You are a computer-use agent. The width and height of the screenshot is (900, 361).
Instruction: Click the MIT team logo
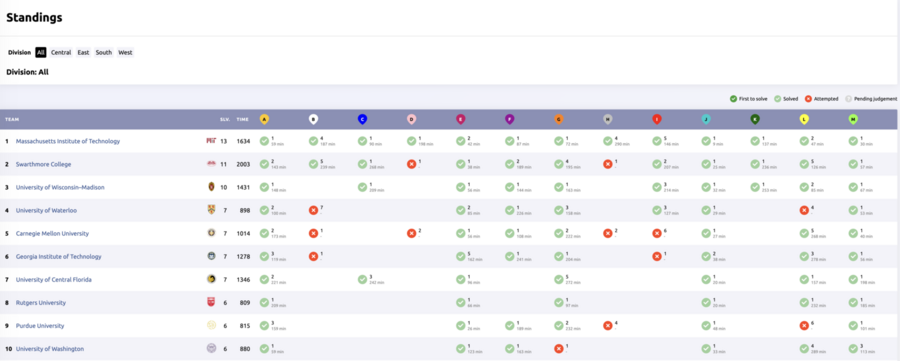tap(211, 141)
